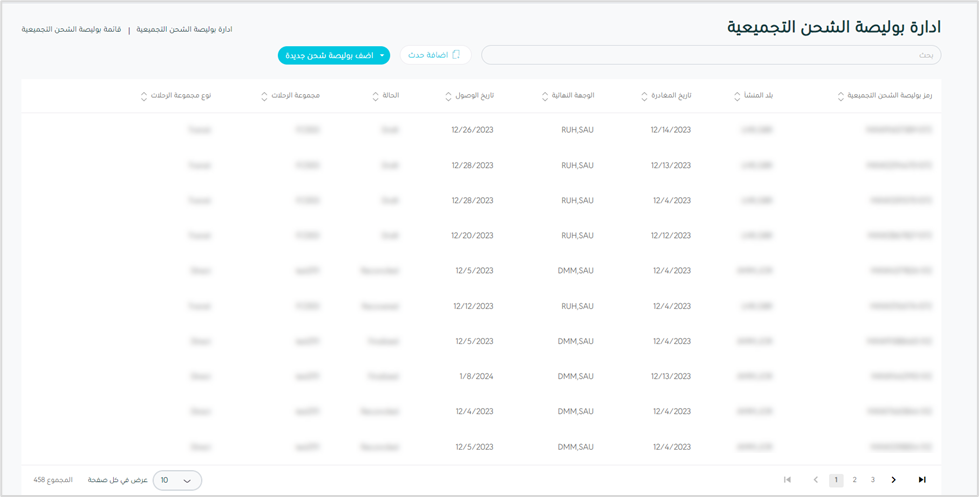Sort by arrival date column
The height and width of the screenshot is (497, 979).
[448, 96]
